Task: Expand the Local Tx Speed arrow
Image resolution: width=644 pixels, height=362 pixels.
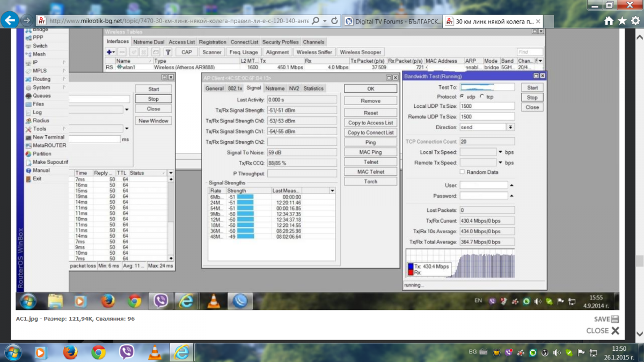Action: point(501,152)
